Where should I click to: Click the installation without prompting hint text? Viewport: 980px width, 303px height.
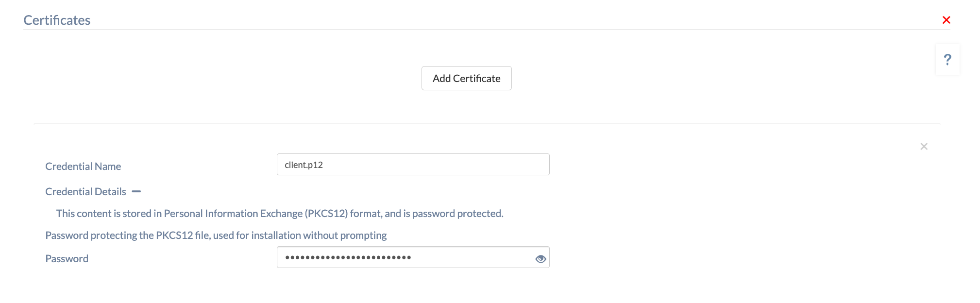[216, 235]
